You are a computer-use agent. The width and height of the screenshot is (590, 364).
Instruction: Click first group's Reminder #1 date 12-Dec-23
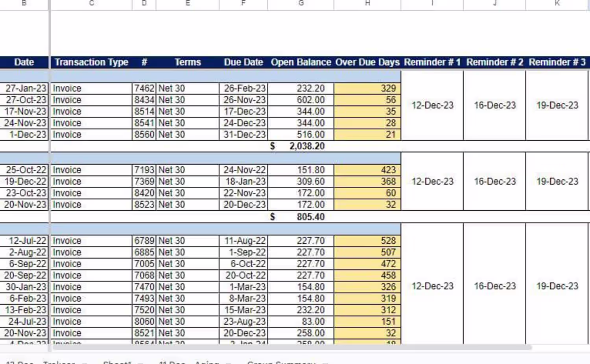point(432,105)
